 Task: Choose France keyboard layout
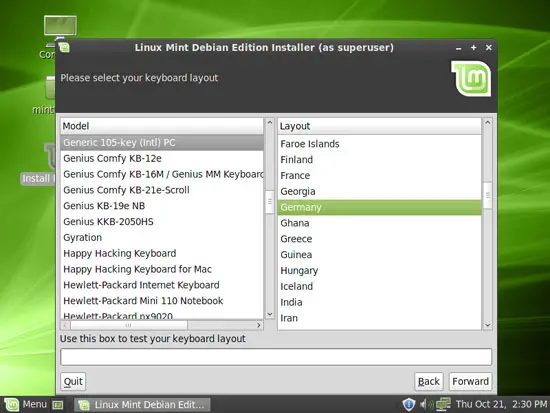tap(380, 175)
